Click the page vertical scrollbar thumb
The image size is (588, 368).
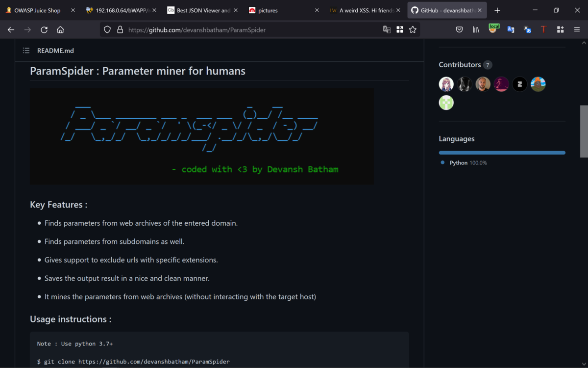tap(584, 131)
